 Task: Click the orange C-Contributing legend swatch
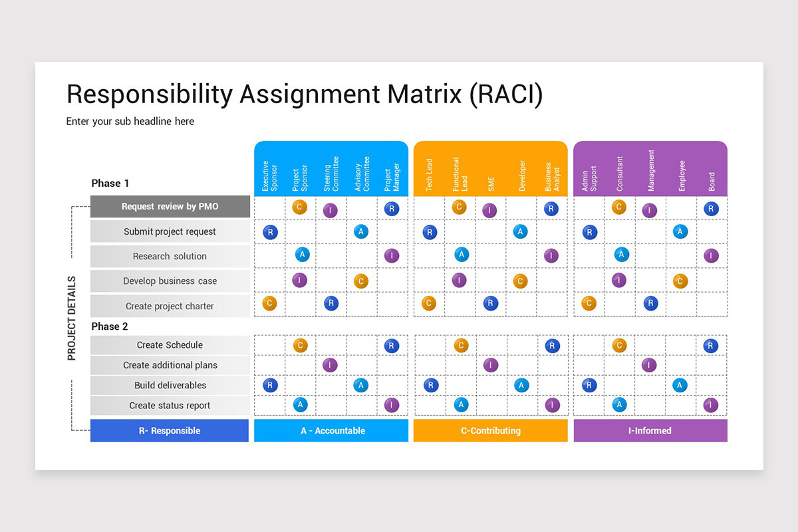tap(491, 430)
